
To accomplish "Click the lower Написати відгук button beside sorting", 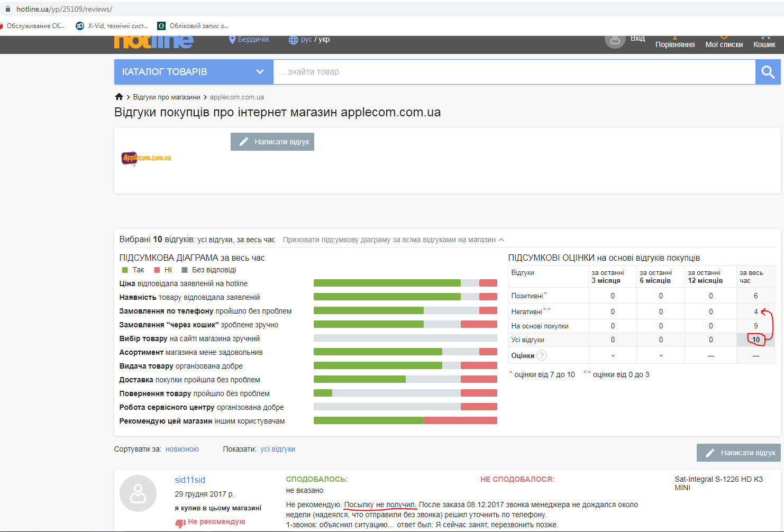I will pos(739,453).
